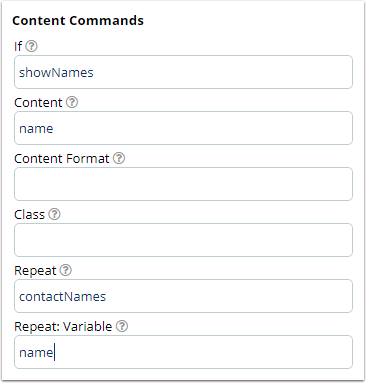
Task: Click the help icon beside Content label
Action: click(72, 102)
